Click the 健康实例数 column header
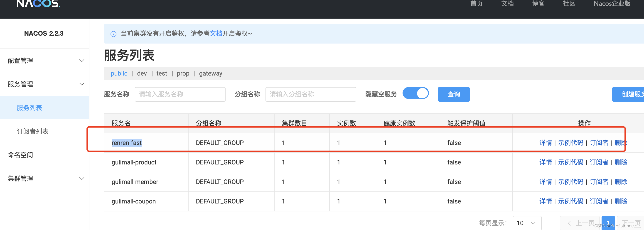 click(399, 123)
